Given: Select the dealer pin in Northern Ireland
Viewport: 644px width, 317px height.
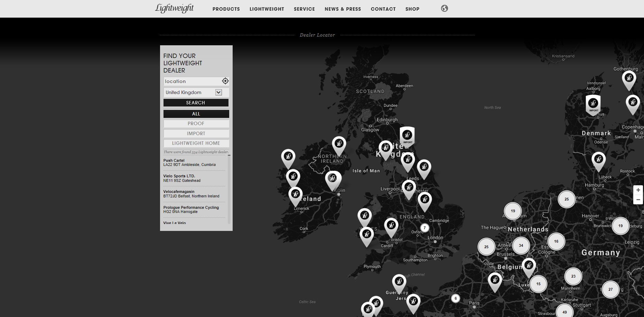Looking at the screenshot, I should tap(339, 146).
